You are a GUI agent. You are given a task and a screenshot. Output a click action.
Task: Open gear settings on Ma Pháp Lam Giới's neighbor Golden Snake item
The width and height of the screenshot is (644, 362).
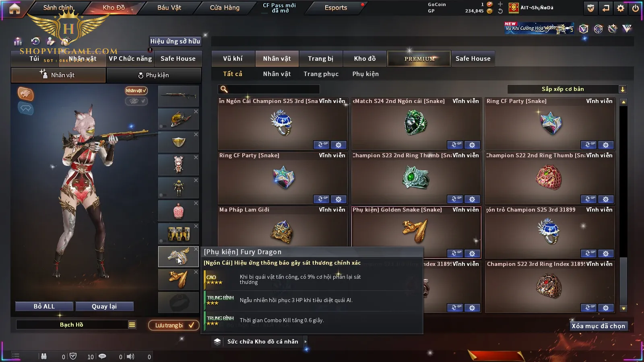pyautogui.click(x=472, y=253)
